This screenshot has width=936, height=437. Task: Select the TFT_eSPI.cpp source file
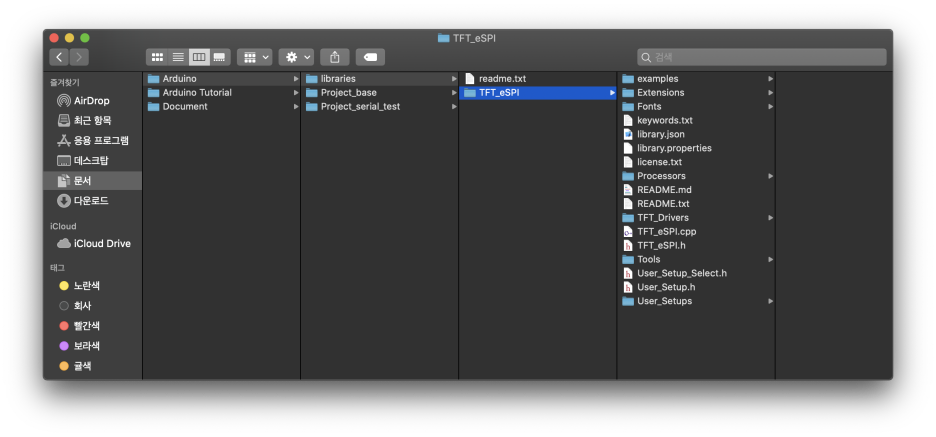click(696, 232)
